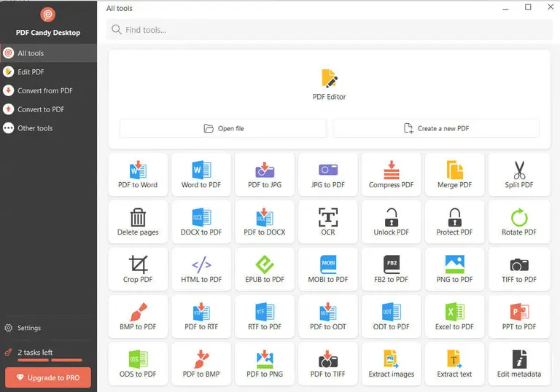Open the Delete pages tool
The height and width of the screenshot is (392, 560).
click(138, 222)
